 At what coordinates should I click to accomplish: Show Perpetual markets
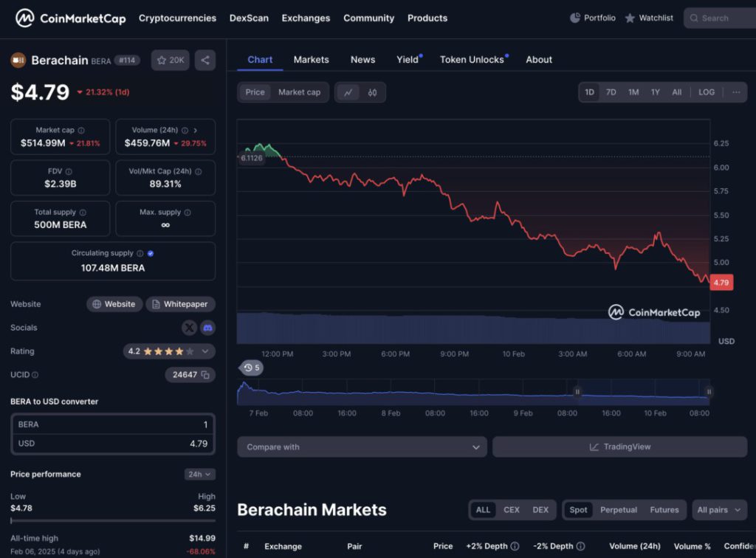(619, 510)
